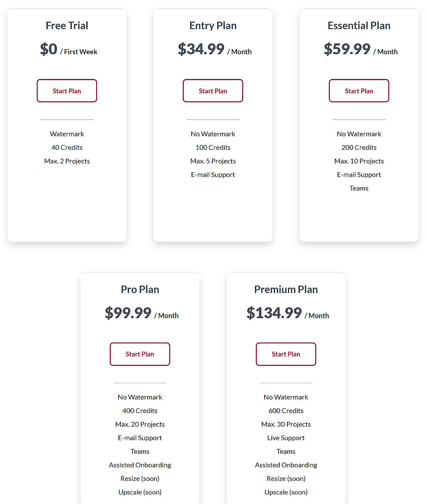Click the Pro Plan title

coord(140,289)
